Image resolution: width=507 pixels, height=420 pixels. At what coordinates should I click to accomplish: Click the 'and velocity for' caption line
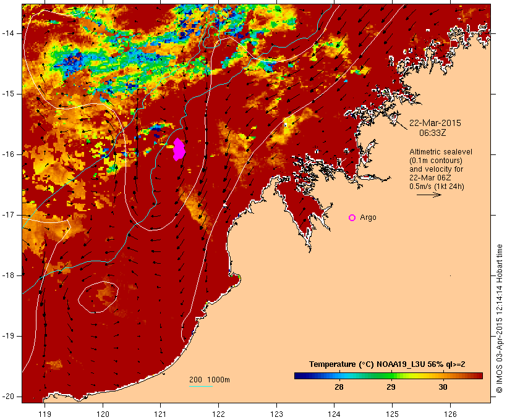(436, 169)
